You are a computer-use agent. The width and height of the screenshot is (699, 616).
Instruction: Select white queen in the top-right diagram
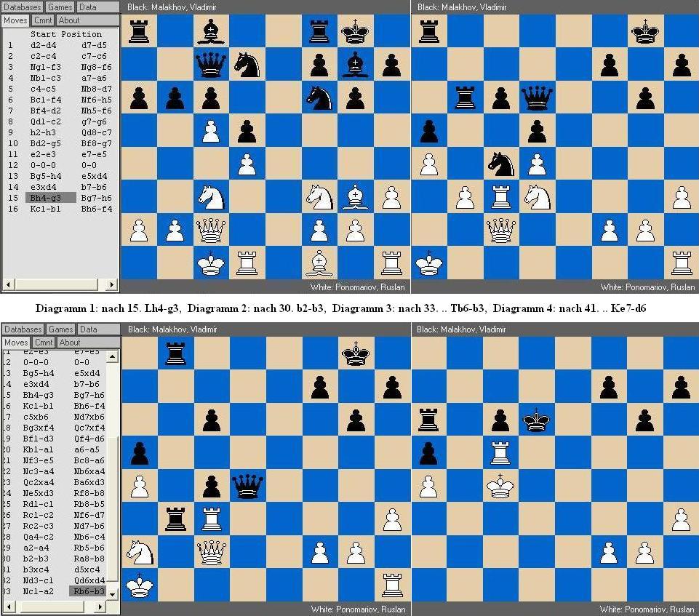pos(501,229)
